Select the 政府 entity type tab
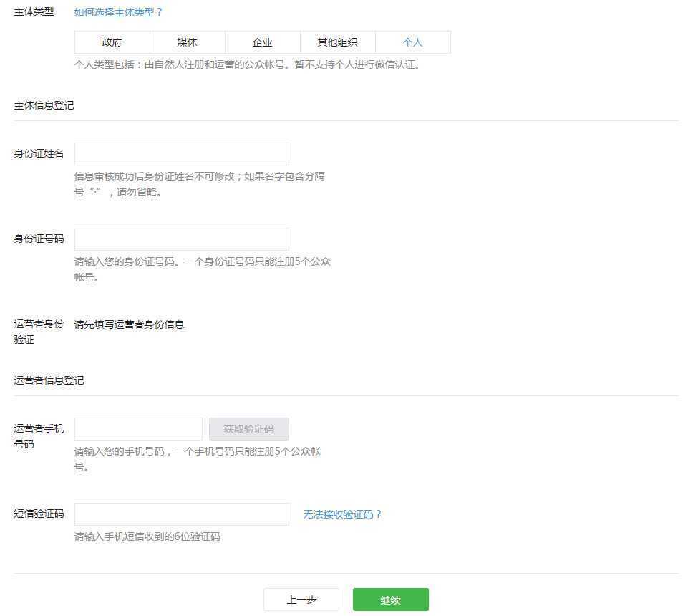Screen dimensions: 698x616 coord(112,42)
